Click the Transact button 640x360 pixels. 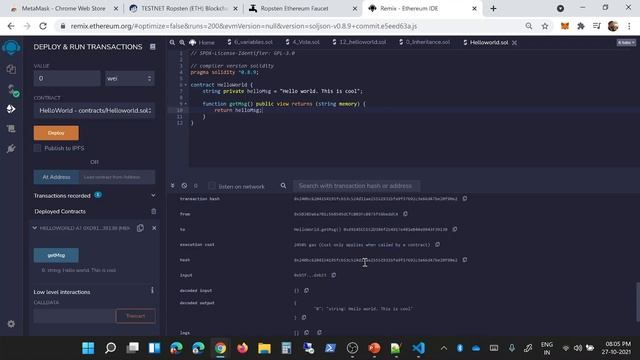click(135, 316)
